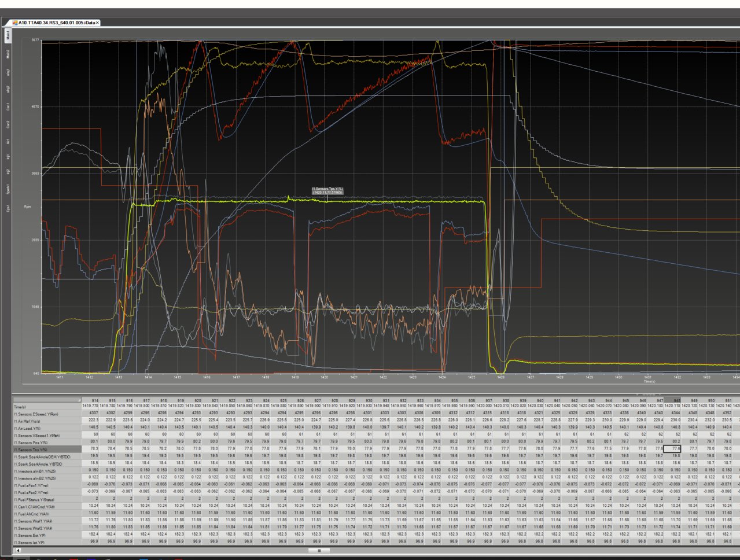Open the Inj2 side tab
The width and height of the screenshot is (740, 560).
(8, 172)
